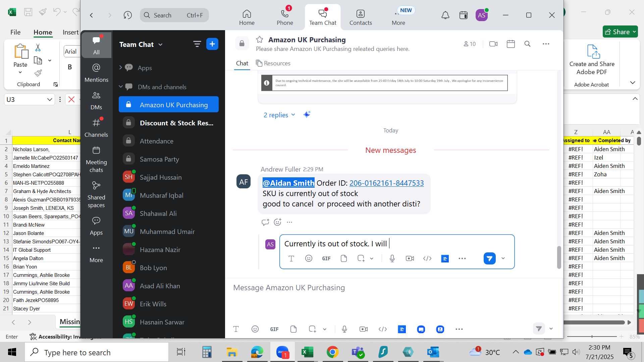Expand the Apps section in Team Chat sidebar
The height and width of the screenshot is (362, 644).
click(121, 68)
